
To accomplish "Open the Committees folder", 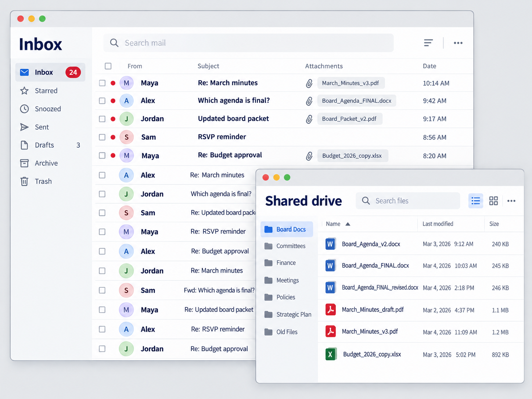I will (287, 246).
